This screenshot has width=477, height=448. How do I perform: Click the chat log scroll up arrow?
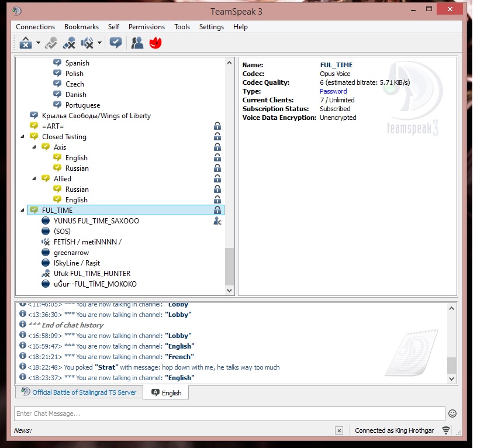pos(451,308)
